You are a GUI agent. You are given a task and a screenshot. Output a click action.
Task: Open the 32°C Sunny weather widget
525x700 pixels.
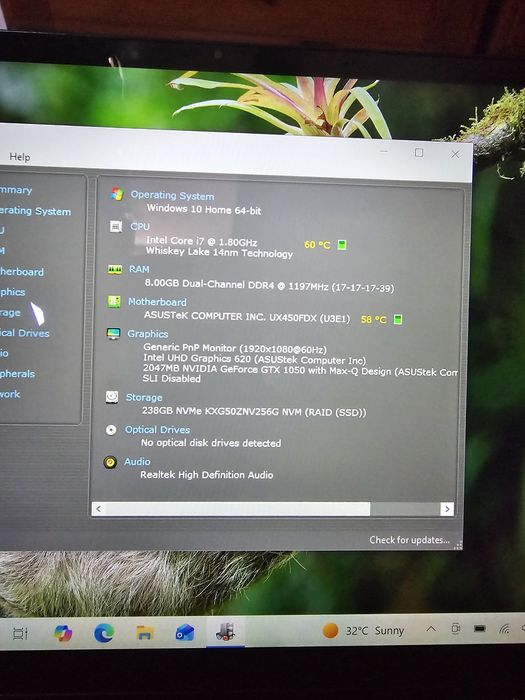click(363, 631)
